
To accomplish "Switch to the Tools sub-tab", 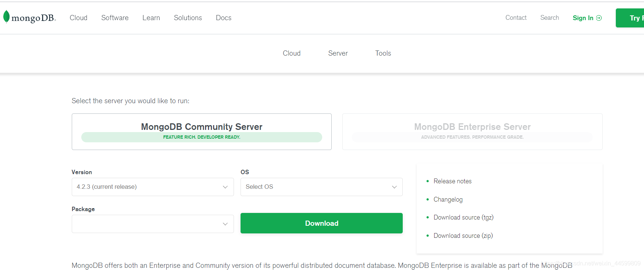I will (x=383, y=53).
